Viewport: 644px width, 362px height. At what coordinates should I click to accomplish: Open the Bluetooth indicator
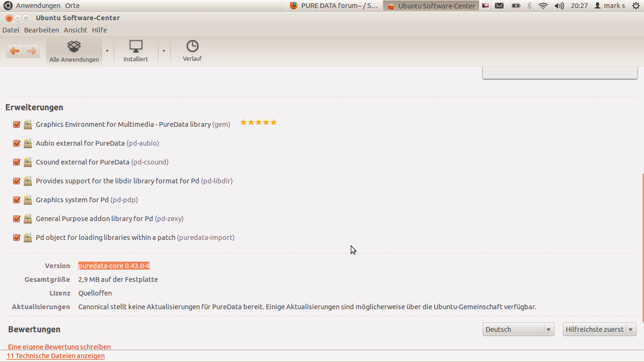529,6
